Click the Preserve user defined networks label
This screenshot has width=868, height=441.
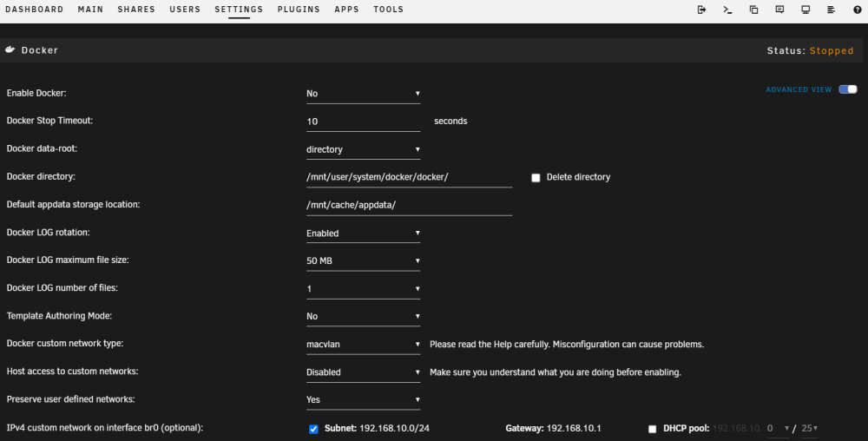71,399
